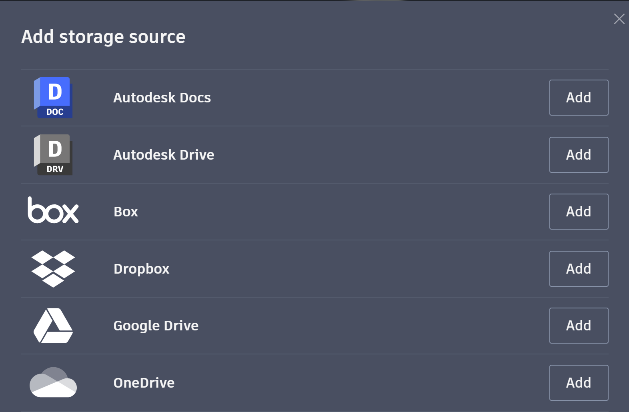
Task: Select the 'Box' text label
Action: (126, 211)
